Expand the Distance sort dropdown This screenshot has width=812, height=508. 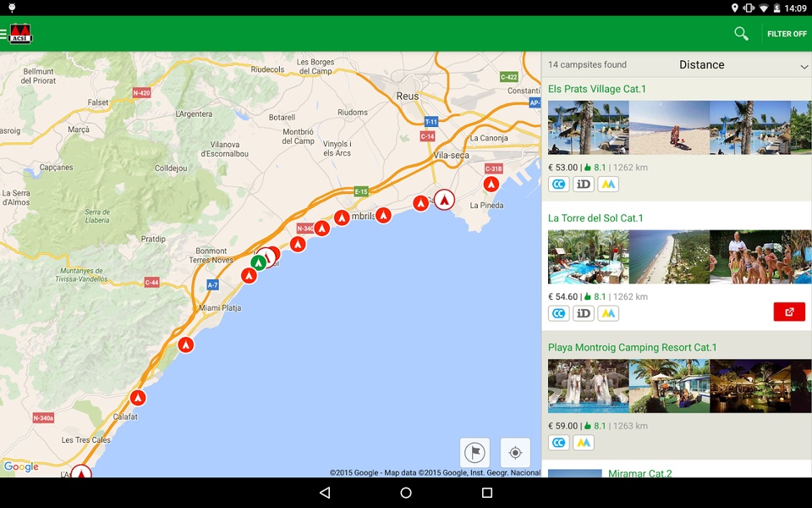tap(701, 65)
